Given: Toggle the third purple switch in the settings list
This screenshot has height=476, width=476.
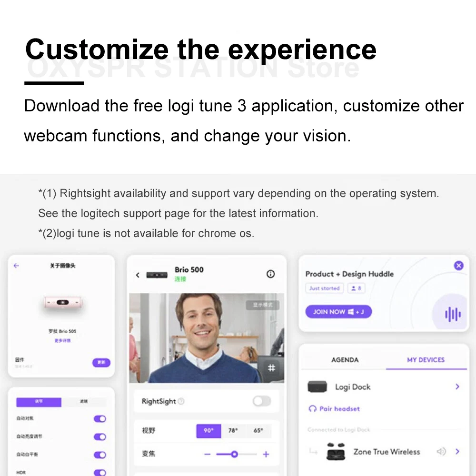Looking at the screenshot, I should (x=100, y=455).
